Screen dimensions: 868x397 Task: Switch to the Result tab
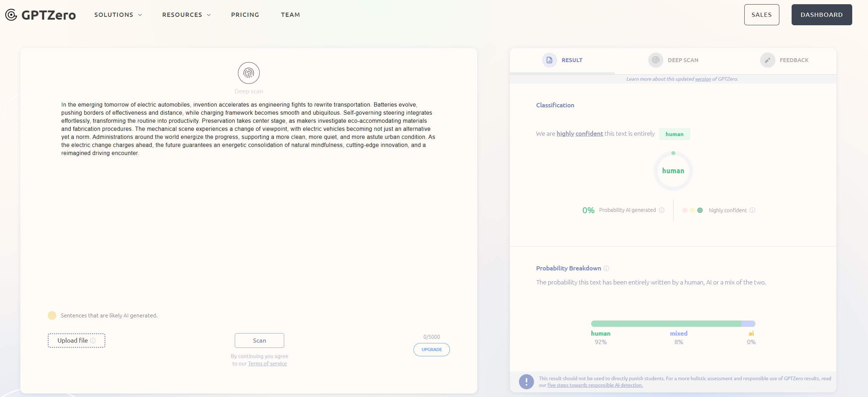coord(562,60)
